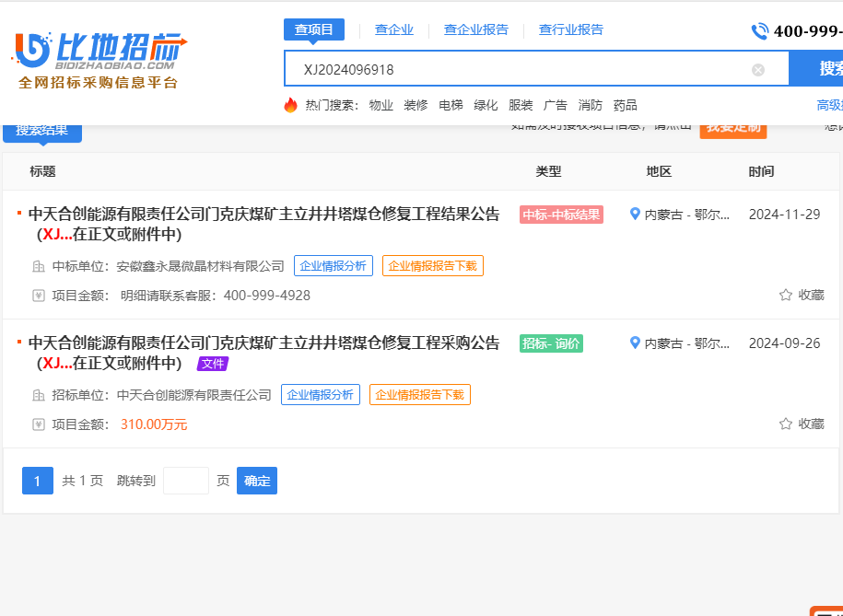This screenshot has height=616, width=843.
Task: Click the star icon in the 结果公告 row
Action: tap(786, 295)
